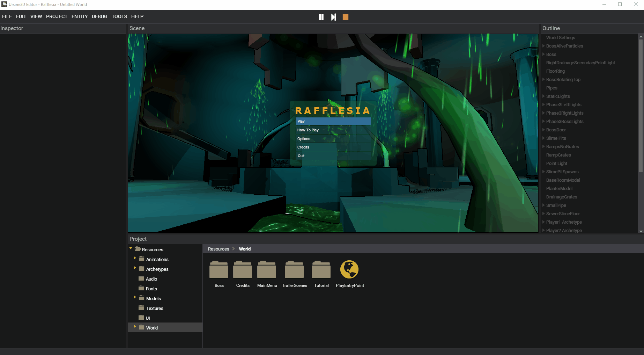Select the World folder in Project tree

(x=152, y=328)
